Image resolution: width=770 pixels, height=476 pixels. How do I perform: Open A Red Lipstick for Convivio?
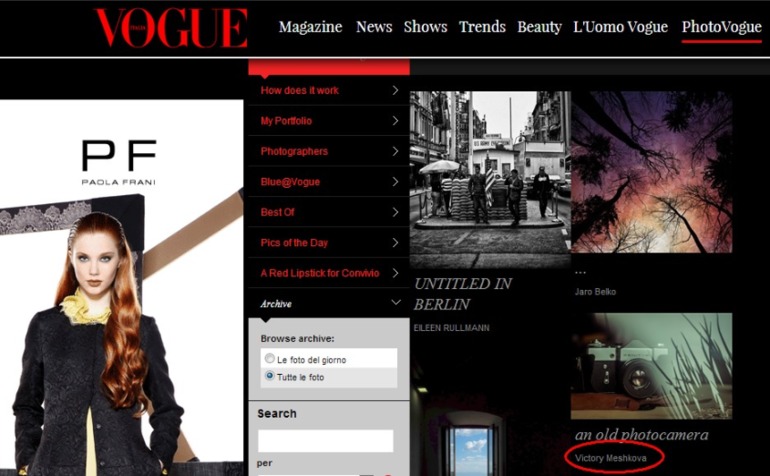[320, 273]
